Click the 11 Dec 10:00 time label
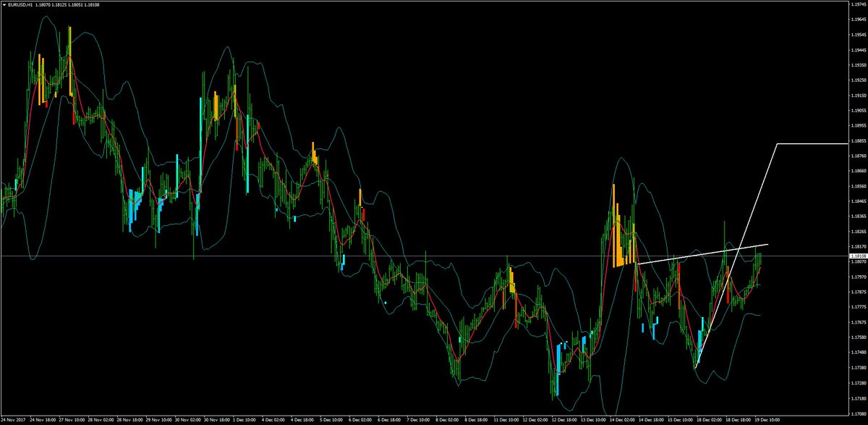Viewport: 868px width, 425px height. click(505, 420)
